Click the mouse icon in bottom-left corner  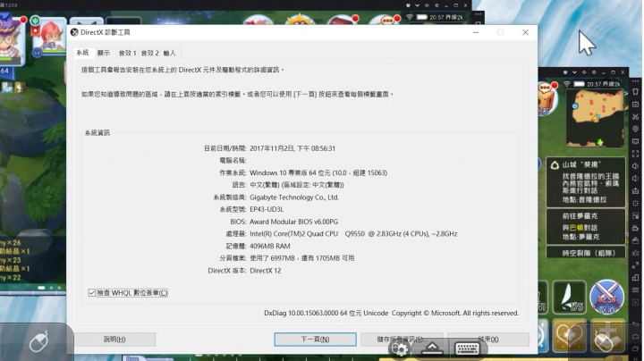coord(38,341)
